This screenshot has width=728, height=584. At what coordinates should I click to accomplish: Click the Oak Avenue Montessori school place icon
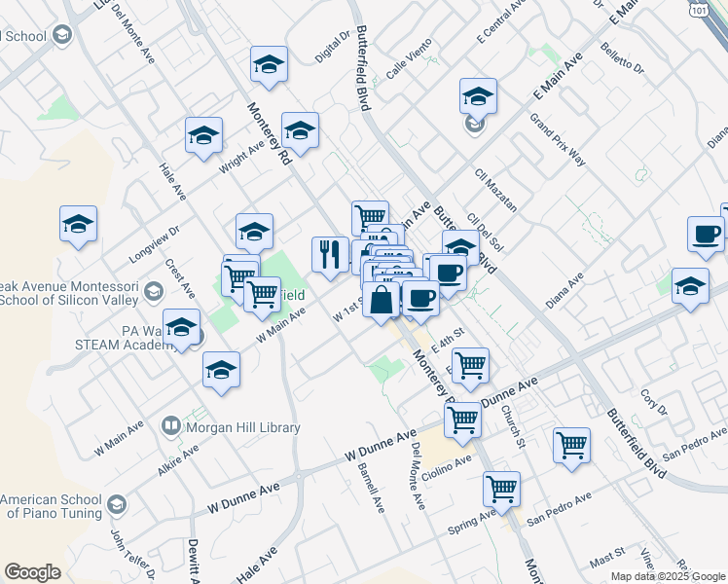tap(154, 291)
